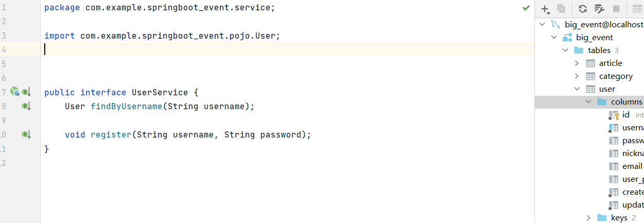
Task: Open data source properties wrench icon
Action: point(599,9)
